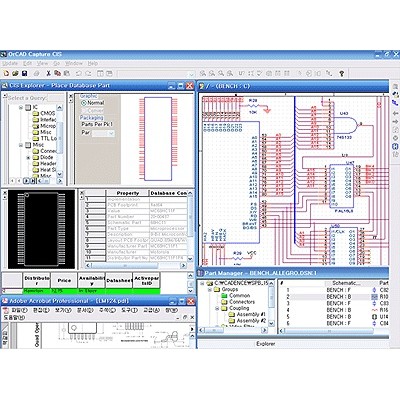Click the Copy toolbar icon
Screen dimensions: 400x400
[x=57, y=73]
